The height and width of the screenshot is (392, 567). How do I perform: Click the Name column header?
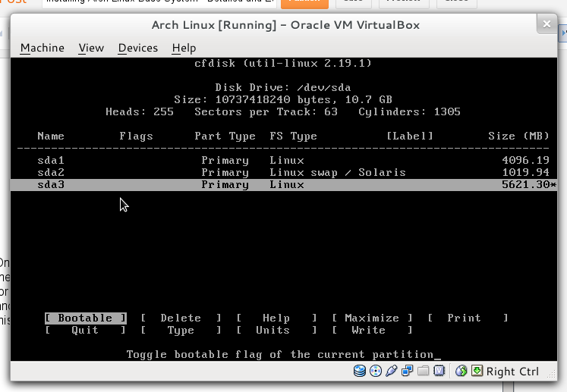coord(51,136)
